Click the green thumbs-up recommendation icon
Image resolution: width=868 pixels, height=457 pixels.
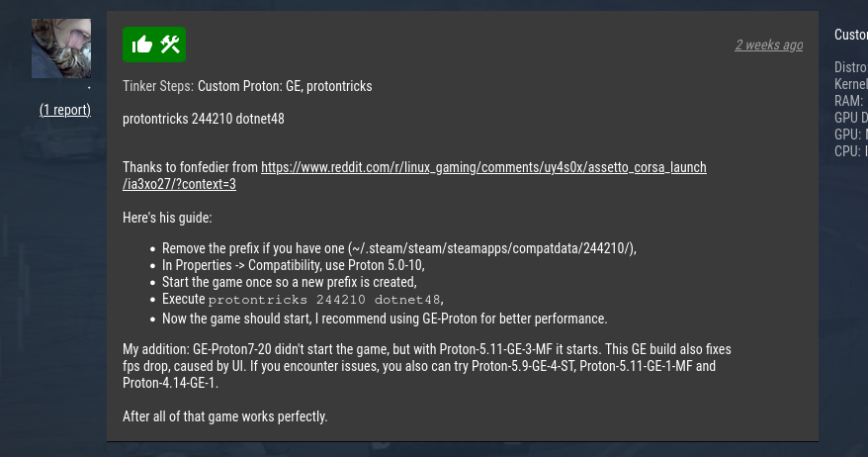pyautogui.click(x=141, y=45)
